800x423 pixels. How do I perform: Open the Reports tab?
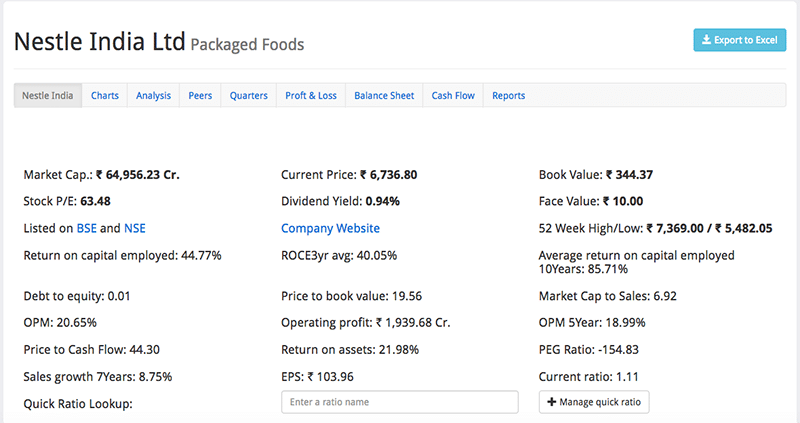pyautogui.click(x=509, y=95)
